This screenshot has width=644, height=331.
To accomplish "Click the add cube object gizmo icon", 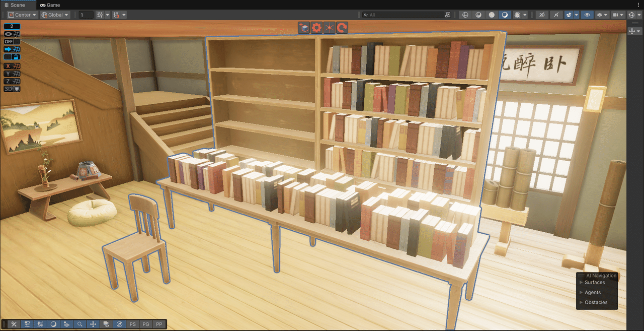I will [x=304, y=28].
